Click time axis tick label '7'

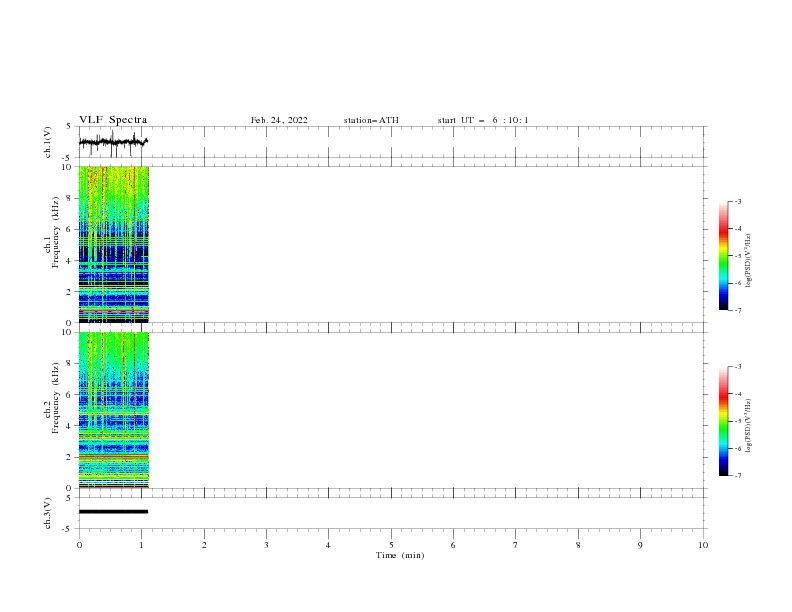[515, 545]
